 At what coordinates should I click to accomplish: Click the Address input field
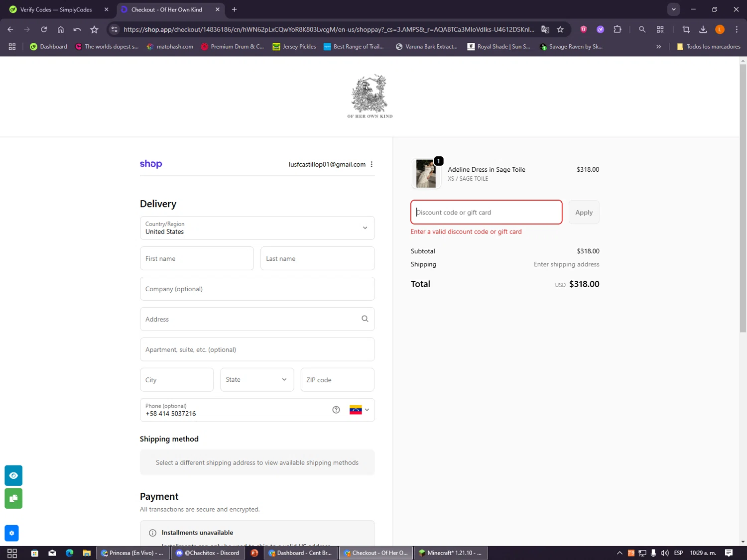coord(257,319)
